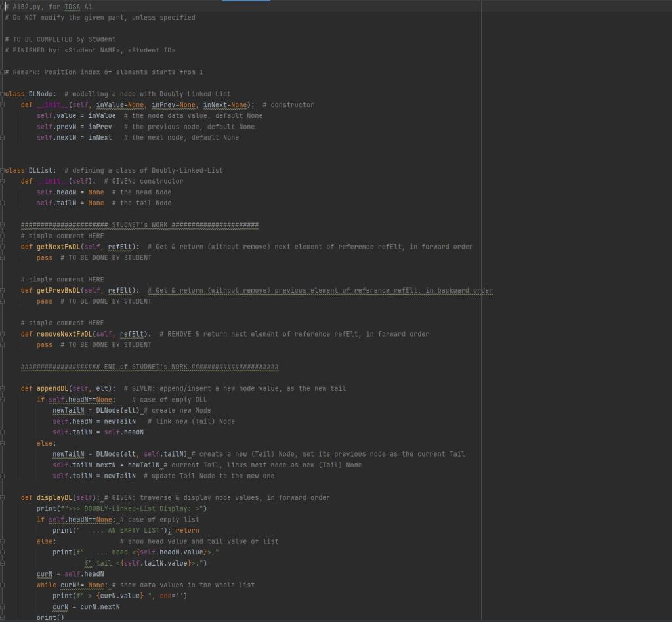The height and width of the screenshot is (622, 672).
Task: Select the active editor tab at the top
Action: click(x=245, y=2)
